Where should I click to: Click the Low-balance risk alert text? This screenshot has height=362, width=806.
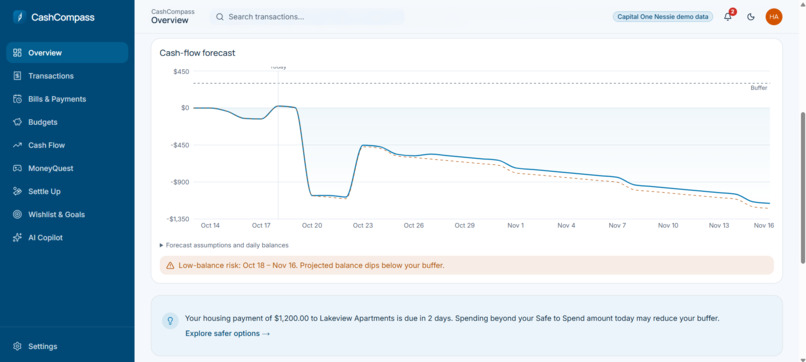tap(311, 266)
